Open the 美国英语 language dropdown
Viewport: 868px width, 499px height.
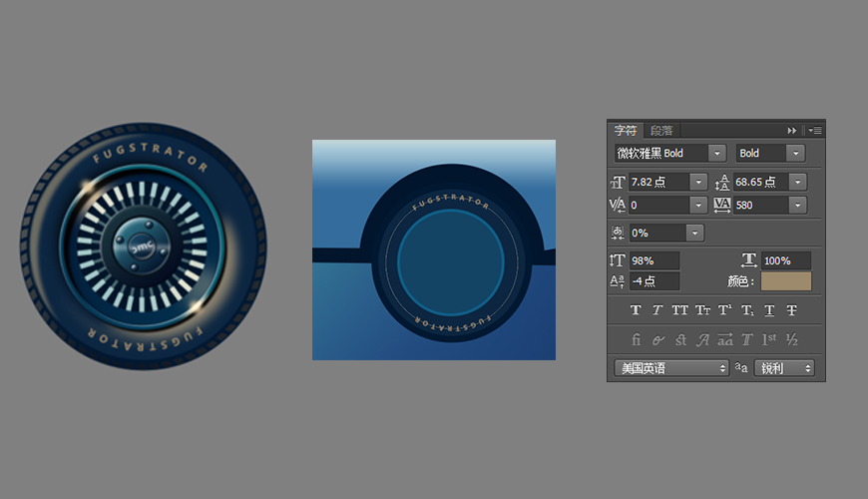(671, 367)
